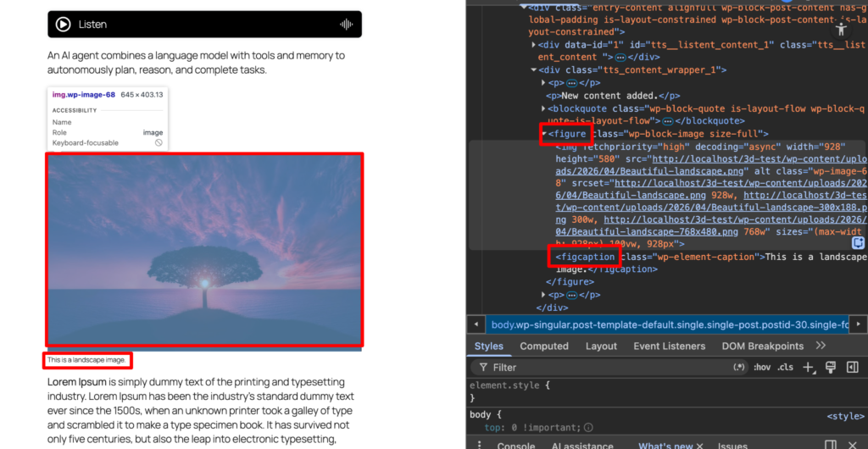Open the Console drawer tab

point(516,446)
